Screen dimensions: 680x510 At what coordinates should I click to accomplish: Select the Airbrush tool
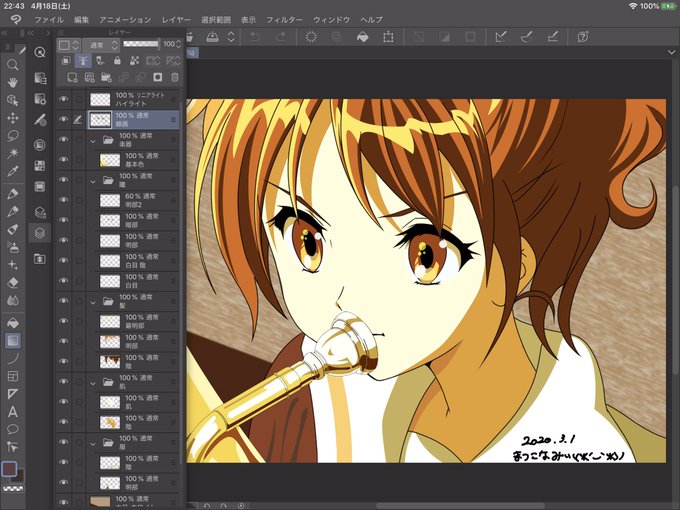[13, 247]
